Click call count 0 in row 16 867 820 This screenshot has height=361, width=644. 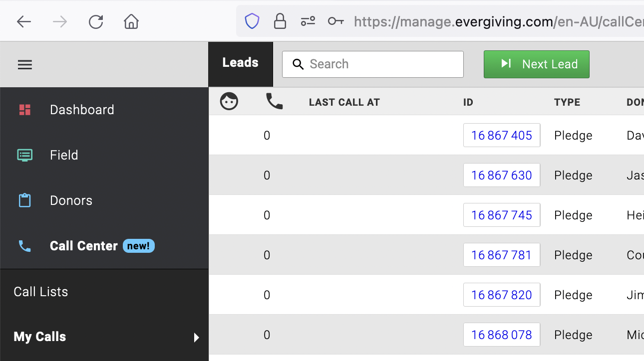(x=267, y=295)
